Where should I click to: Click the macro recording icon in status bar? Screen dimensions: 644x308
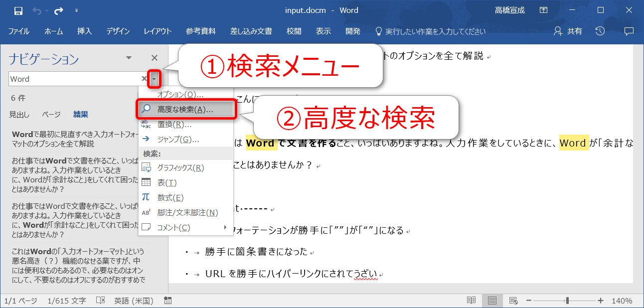[x=167, y=301]
